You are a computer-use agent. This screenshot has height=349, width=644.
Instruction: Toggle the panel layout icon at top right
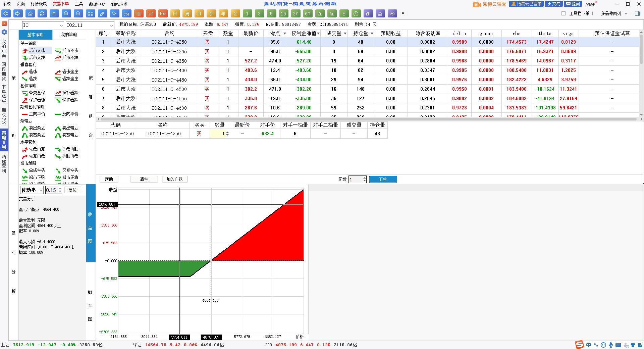click(638, 13)
